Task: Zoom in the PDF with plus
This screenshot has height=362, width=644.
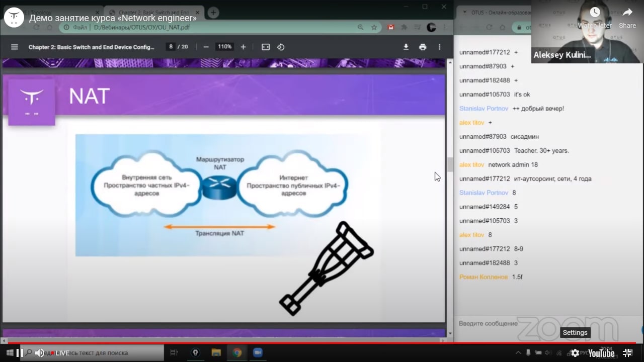Action: 243,47
